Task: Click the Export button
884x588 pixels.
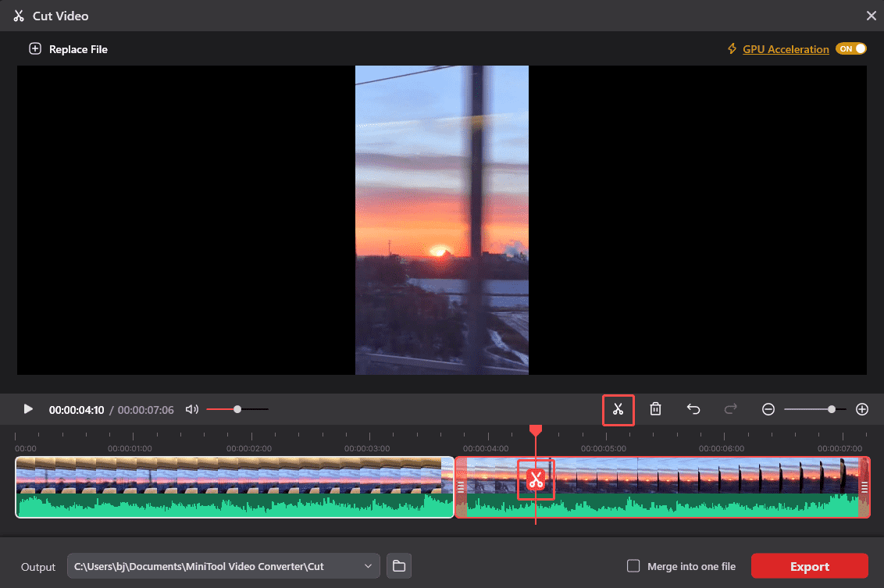Action: tap(809, 566)
